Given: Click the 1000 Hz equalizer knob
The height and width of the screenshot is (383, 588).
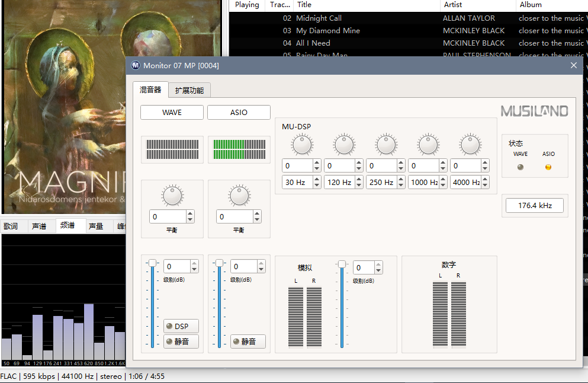Looking at the screenshot, I should 428,145.
